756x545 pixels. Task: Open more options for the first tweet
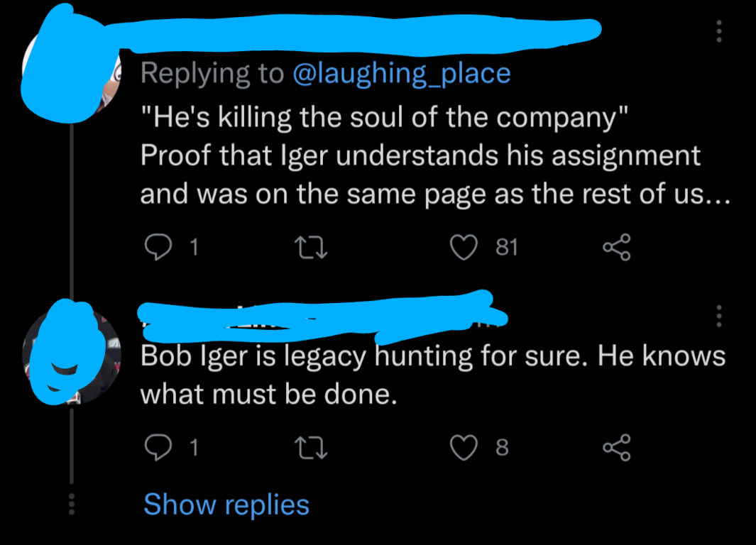pyautogui.click(x=718, y=31)
